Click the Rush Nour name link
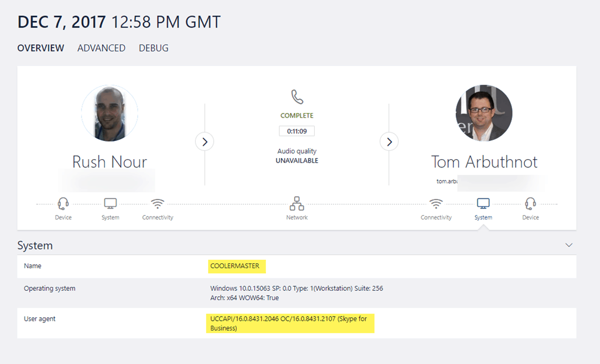This screenshot has width=600, height=364. tap(110, 162)
